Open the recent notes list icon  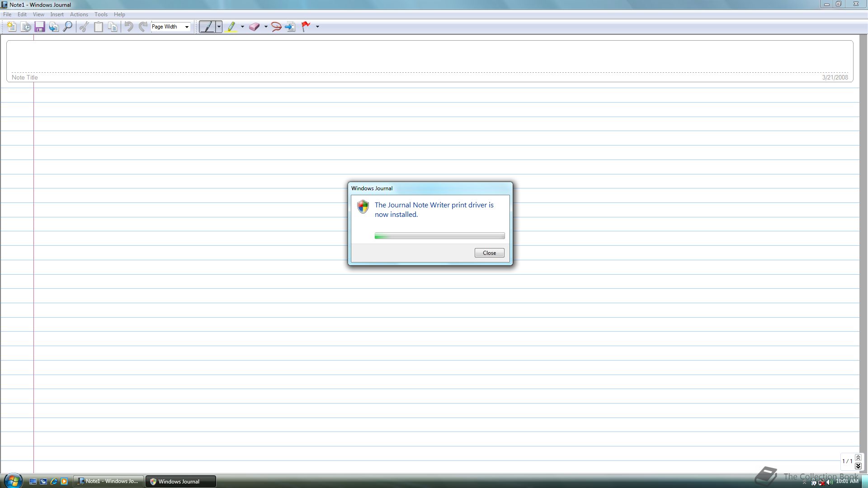[x=26, y=27]
